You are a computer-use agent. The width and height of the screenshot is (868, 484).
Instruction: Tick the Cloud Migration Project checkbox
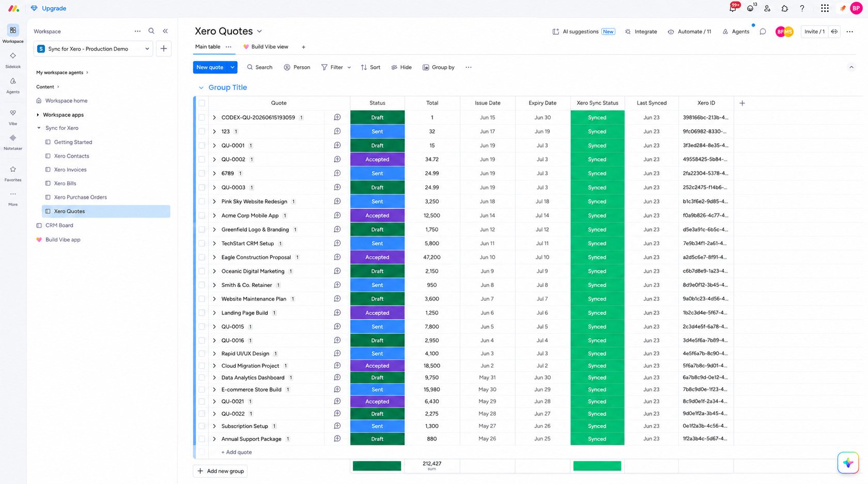point(202,366)
